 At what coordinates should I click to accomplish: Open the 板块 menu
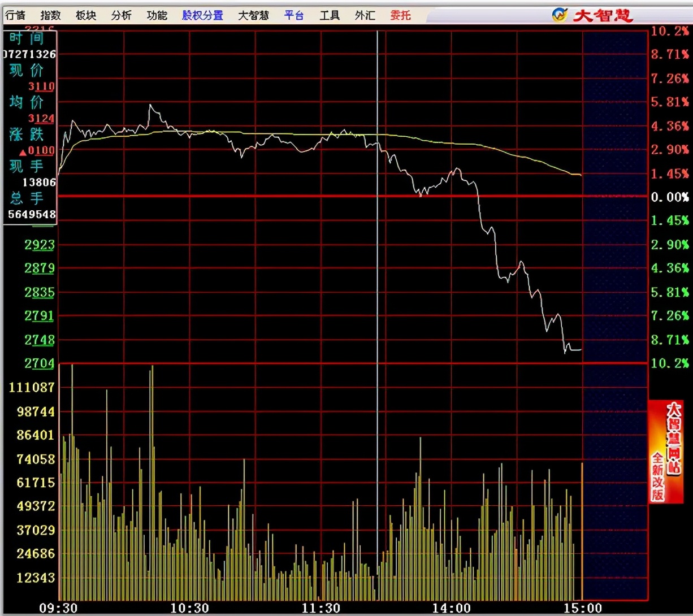(86, 15)
